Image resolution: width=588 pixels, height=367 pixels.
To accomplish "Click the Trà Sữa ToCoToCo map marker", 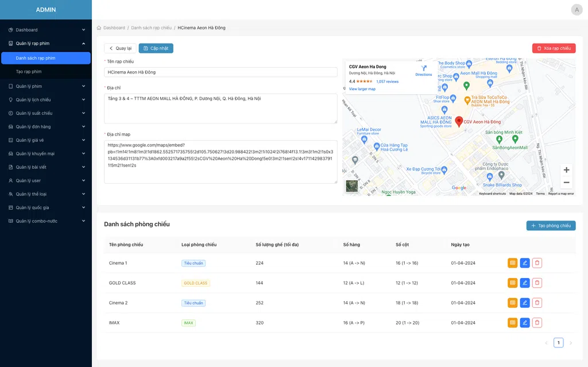I will pyautogui.click(x=467, y=100).
